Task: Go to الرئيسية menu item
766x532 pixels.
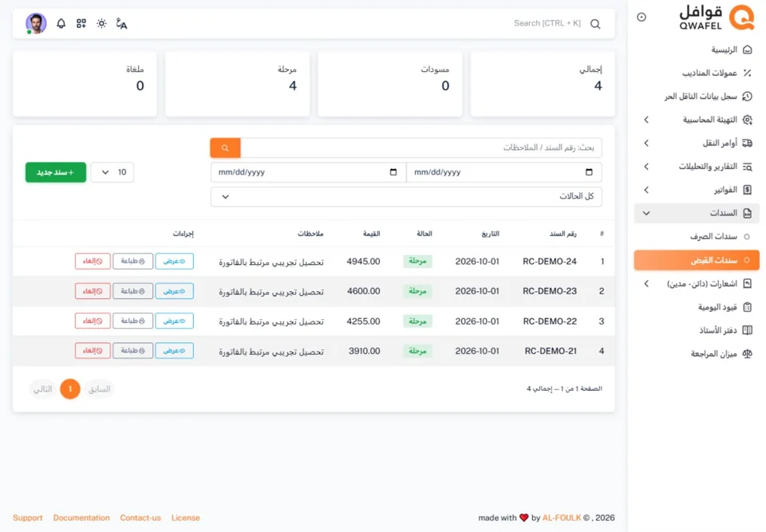Action: click(x=697, y=49)
